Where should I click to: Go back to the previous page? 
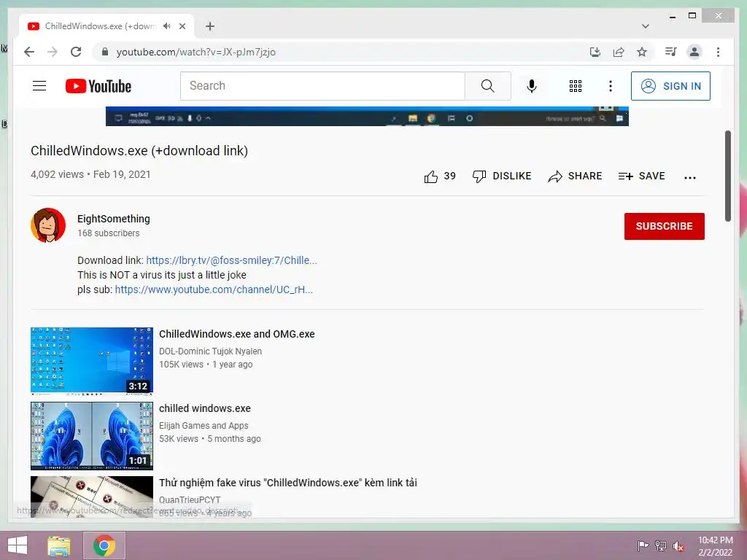pos(29,52)
